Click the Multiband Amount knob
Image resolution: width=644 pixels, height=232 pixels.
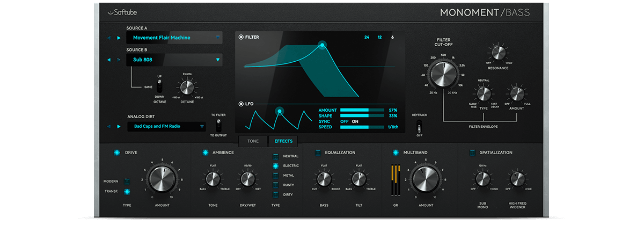point(425,179)
